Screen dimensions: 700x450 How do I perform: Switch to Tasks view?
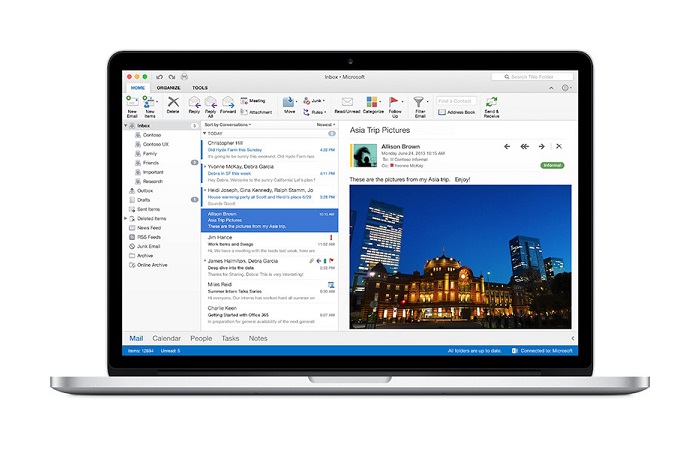click(230, 338)
